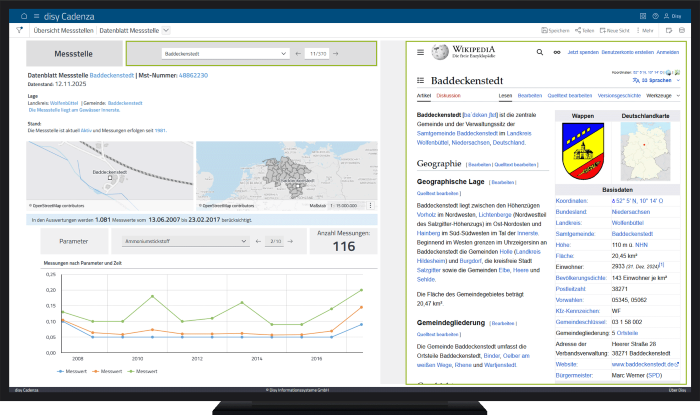This screenshot has width=700, height=415.
Task: Toggle the green Messwert legend series
Action: pos(142,371)
